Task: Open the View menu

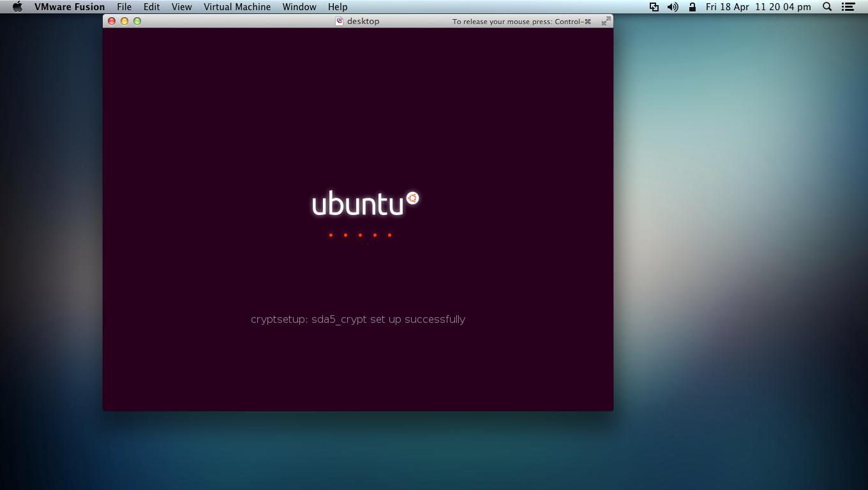Action: click(x=182, y=7)
